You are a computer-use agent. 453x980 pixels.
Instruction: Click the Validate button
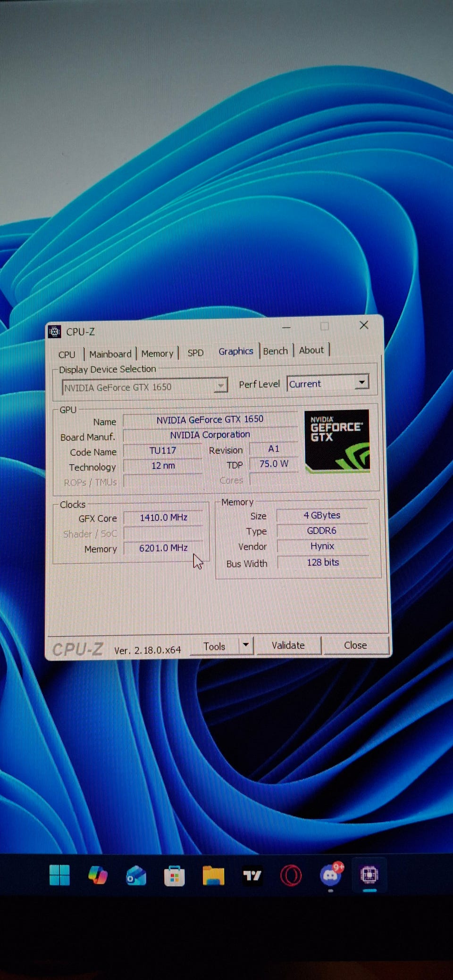tap(288, 645)
